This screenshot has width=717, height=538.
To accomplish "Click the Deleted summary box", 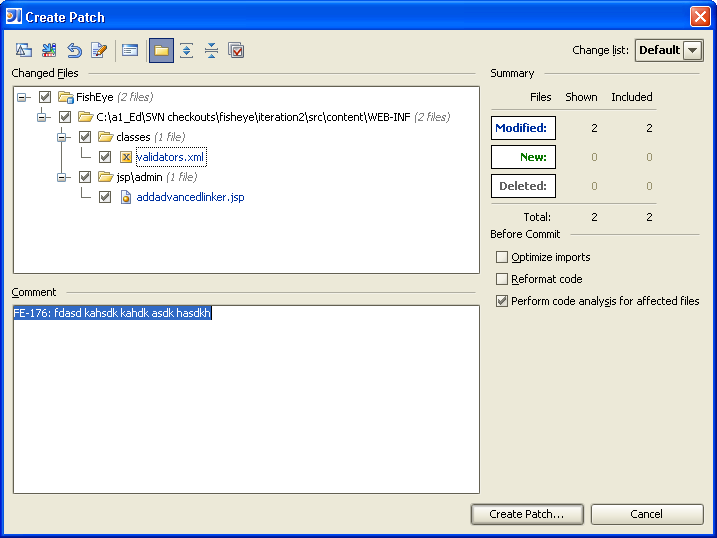I will [523, 186].
